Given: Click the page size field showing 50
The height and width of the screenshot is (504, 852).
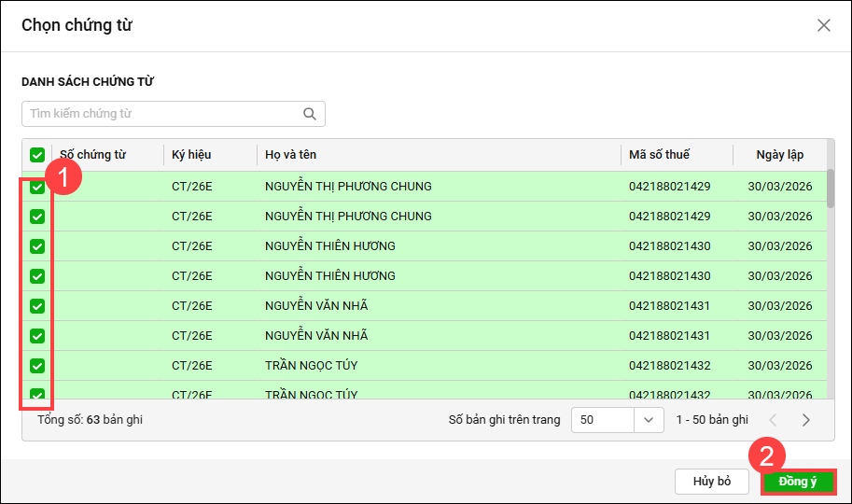Looking at the screenshot, I should [x=603, y=420].
